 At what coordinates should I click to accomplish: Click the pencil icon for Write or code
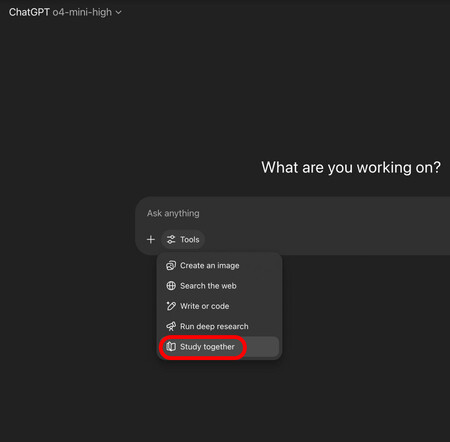171,306
